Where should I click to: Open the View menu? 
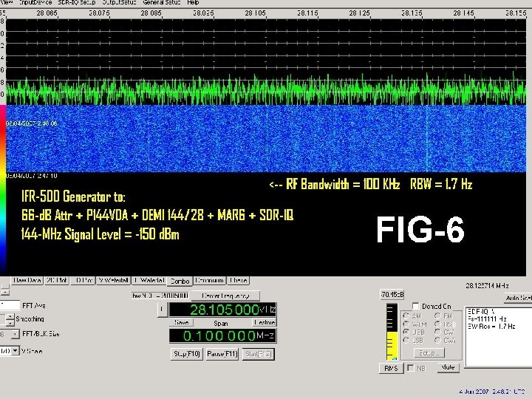pos(7,2)
